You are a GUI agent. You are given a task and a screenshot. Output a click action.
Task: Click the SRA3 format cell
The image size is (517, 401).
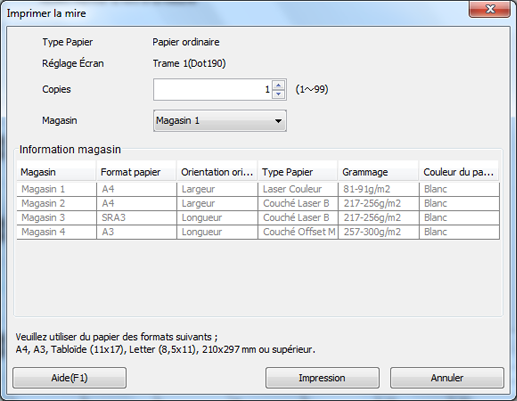tap(137, 218)
